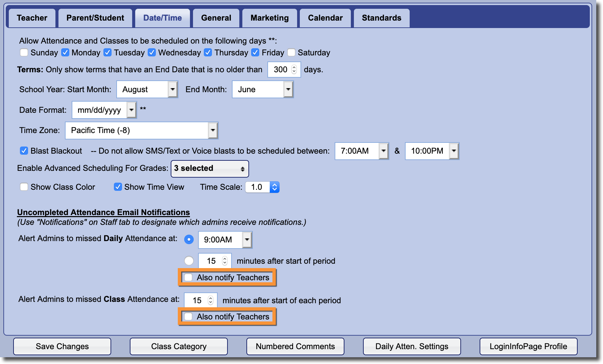This screenshot has width=603, height=364.
Task: Disable the Blast Blackout checkbox
Action: click(x=24, y=151)
